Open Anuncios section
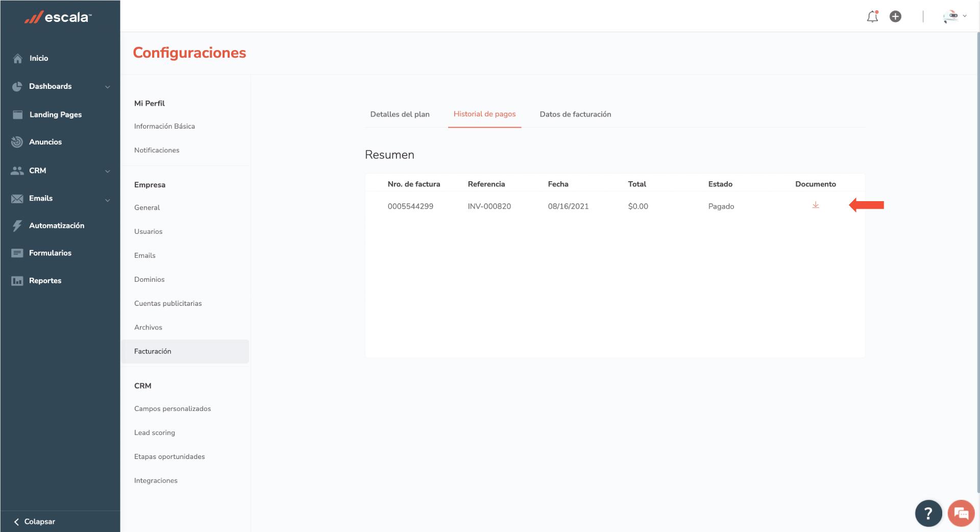 [x=45, y=142]
